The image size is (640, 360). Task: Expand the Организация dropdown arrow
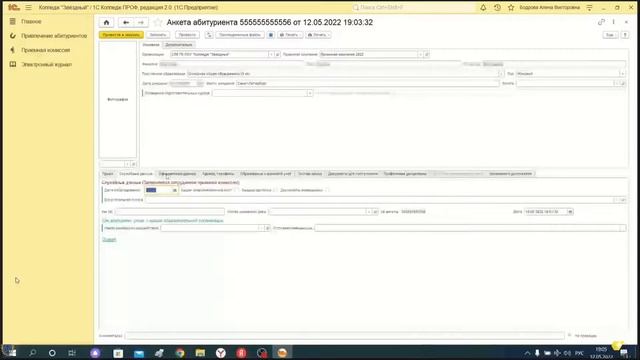(271, 54)
